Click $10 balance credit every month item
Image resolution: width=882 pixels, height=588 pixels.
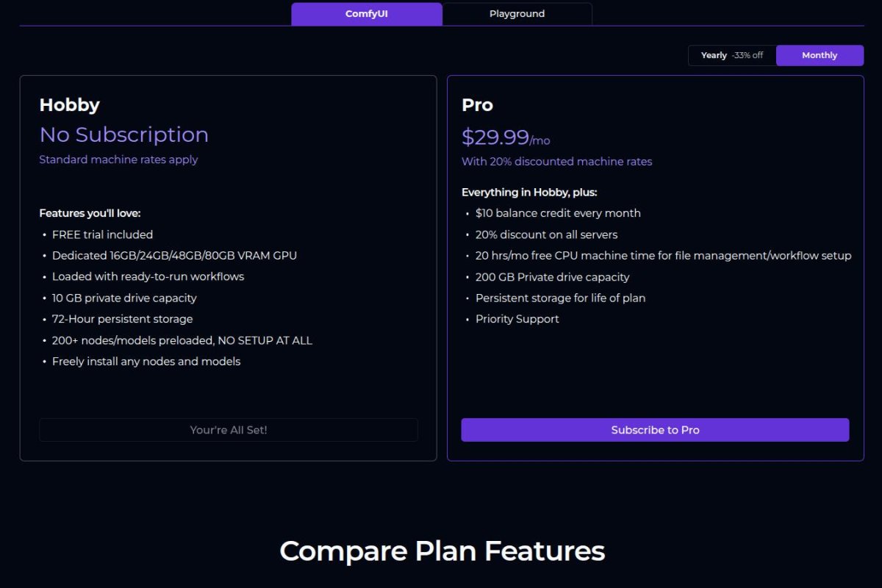click(558, 213)
